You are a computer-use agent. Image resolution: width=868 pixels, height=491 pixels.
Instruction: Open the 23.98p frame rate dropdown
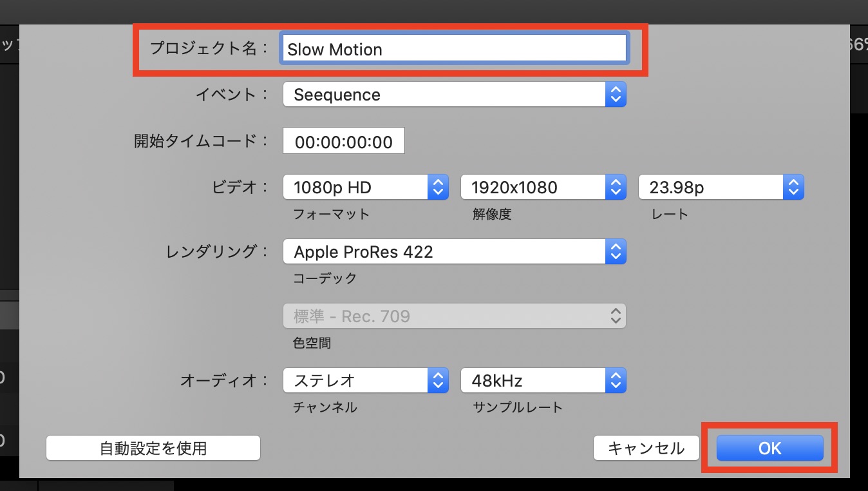(x=712, y=188)
